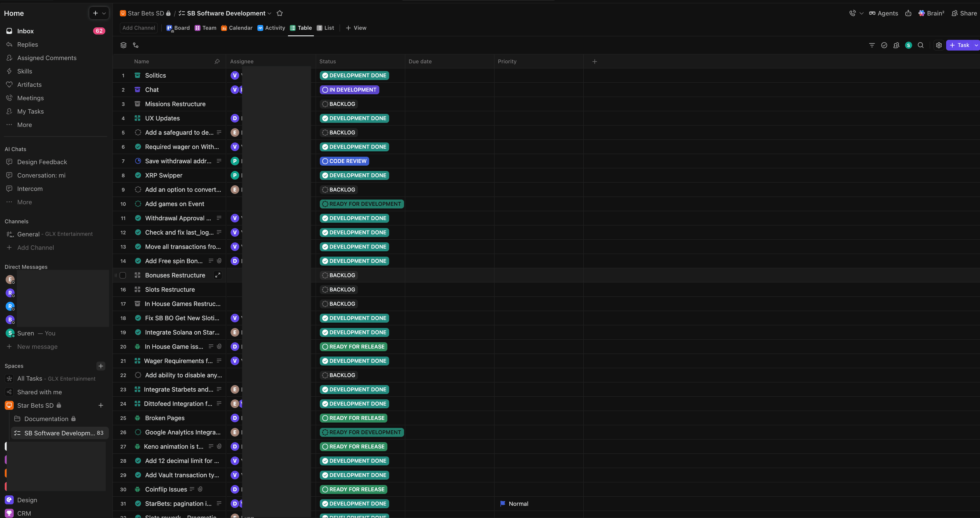This screenshot has width=980, height=518.
Task: Open the filter icon in table toolbar
Action: pos(872,45)
